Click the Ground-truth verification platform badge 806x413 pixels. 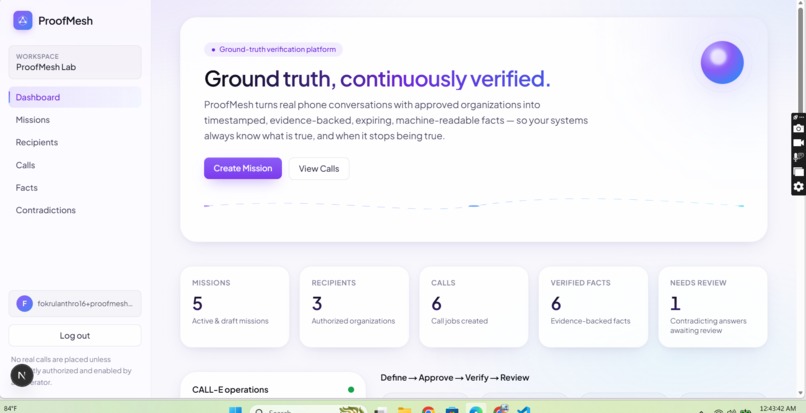coord(273,49)
